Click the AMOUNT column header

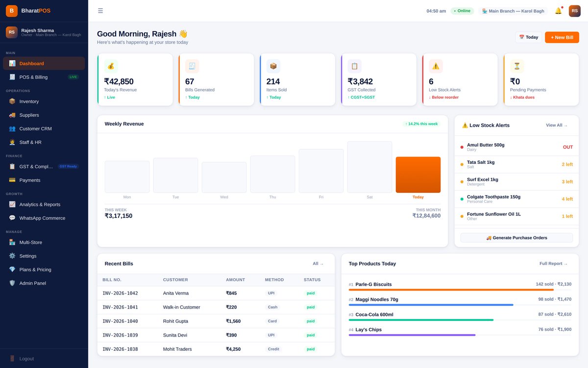coord(235,280)
